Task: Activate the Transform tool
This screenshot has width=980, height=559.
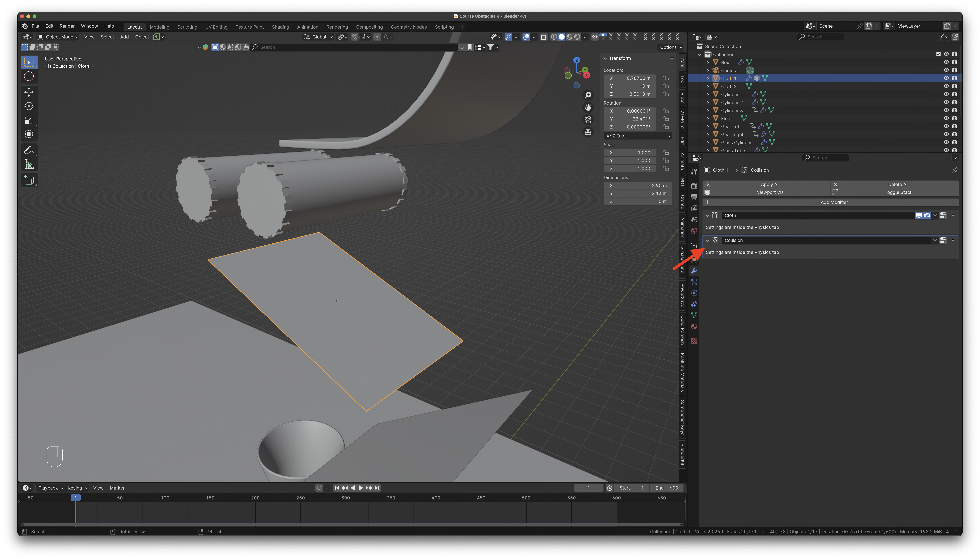Action: click(29, 134)
